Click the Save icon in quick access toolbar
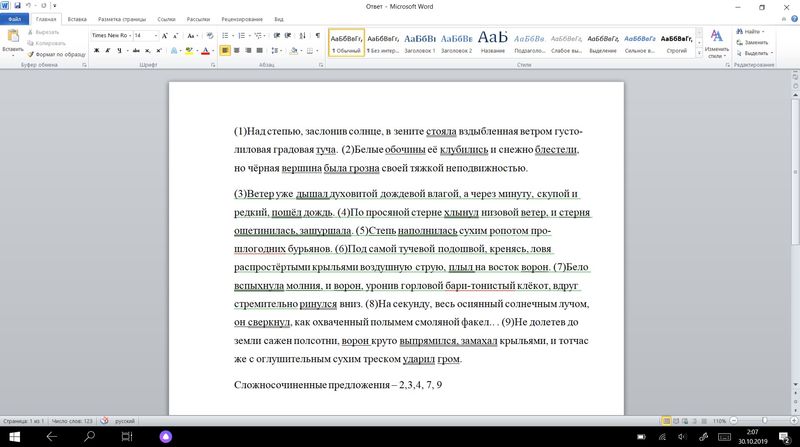This screenshot has width=800, height=447. [19, 5]
